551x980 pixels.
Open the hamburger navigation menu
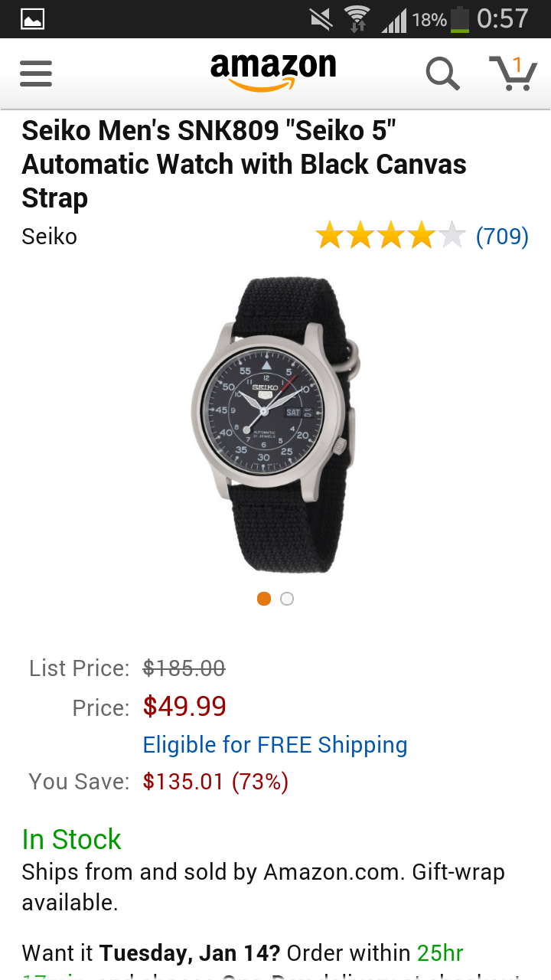point(36,74)
